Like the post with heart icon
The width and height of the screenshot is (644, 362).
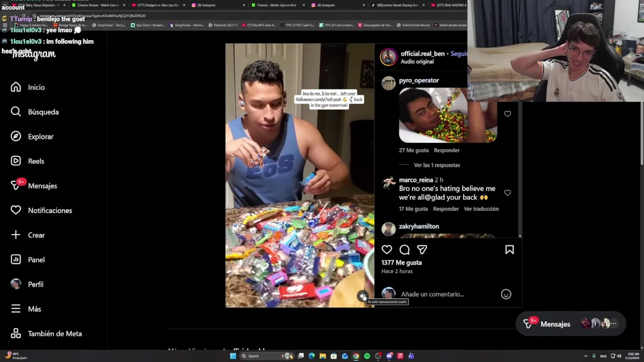coord(387,250)
